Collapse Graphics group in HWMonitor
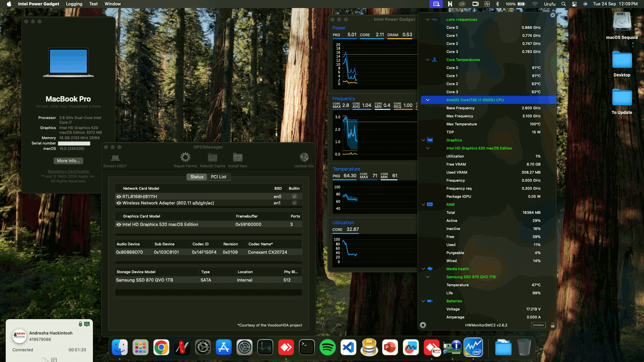Image resolution: width=644 pixels, height=362 pixels. tap(423, 140)
